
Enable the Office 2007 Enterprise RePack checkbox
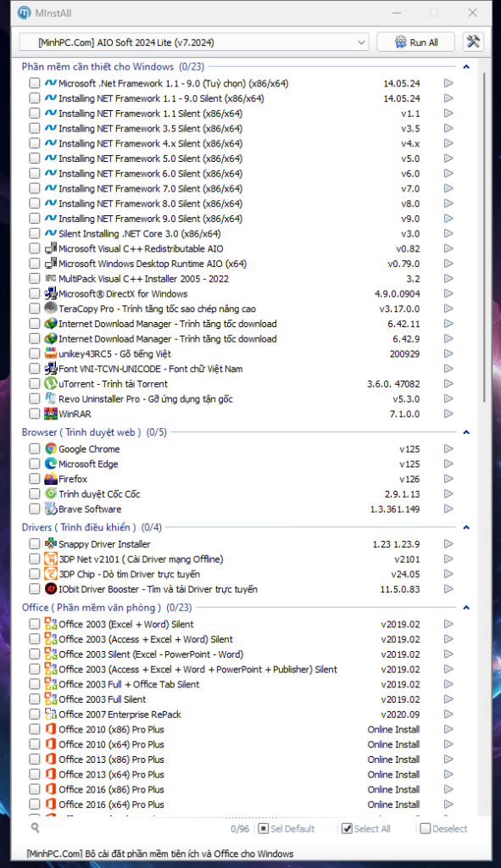coord(34,715)
